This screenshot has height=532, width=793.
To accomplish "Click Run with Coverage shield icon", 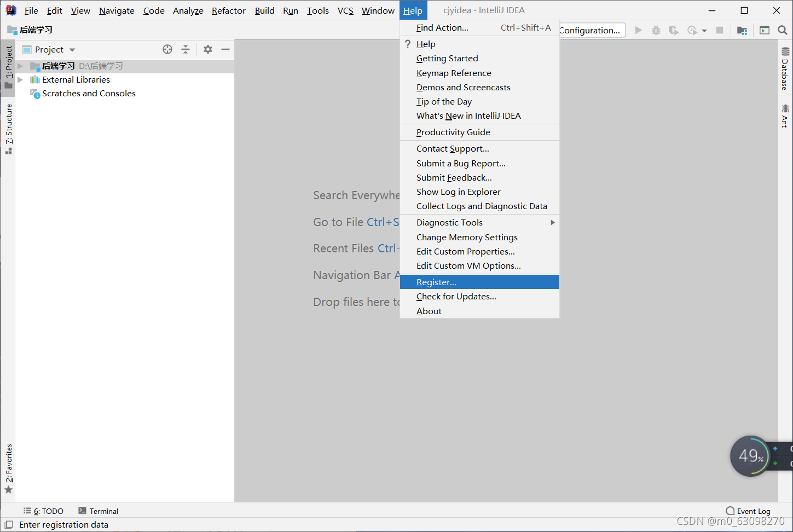I will coord(674,30).
